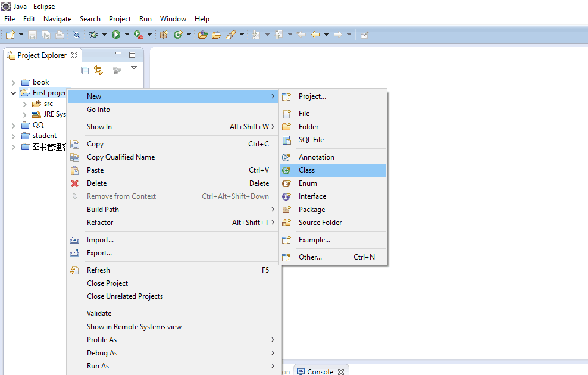Switch to the Console tab
The image size is (588, 375).
click(320, 371)
